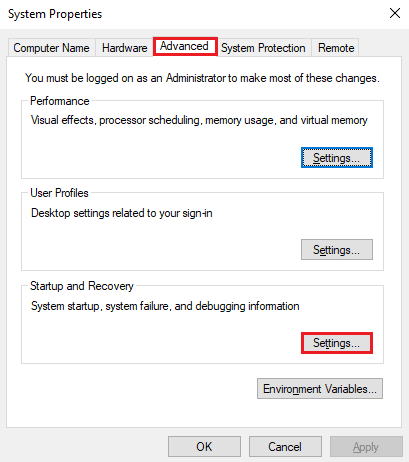Confirm changes with the OK button

point(204,446)
